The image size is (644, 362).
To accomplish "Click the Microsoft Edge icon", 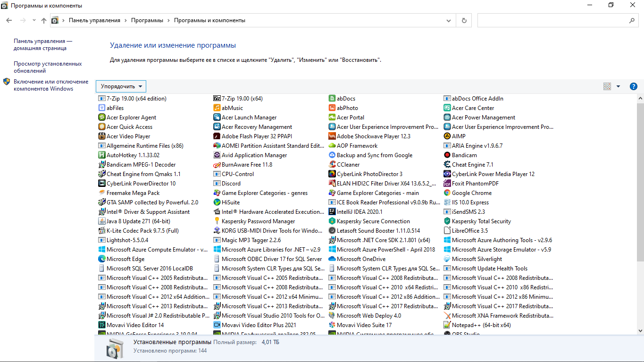I will 102,259.
